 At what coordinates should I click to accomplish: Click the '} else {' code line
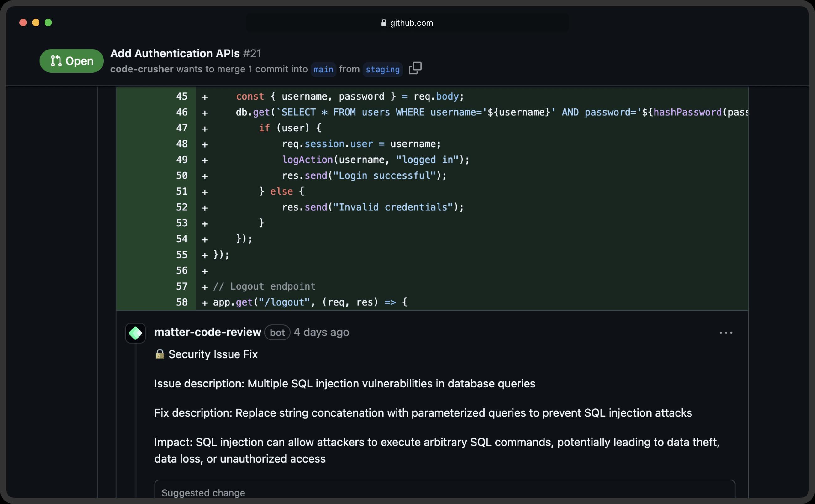click(x=282, y=191)
